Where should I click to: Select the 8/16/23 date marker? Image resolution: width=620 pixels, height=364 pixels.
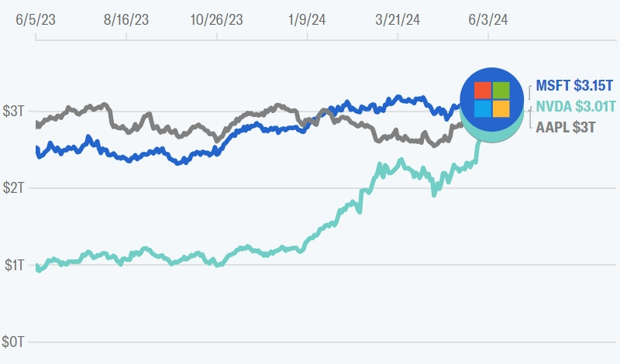click(126, 21)
